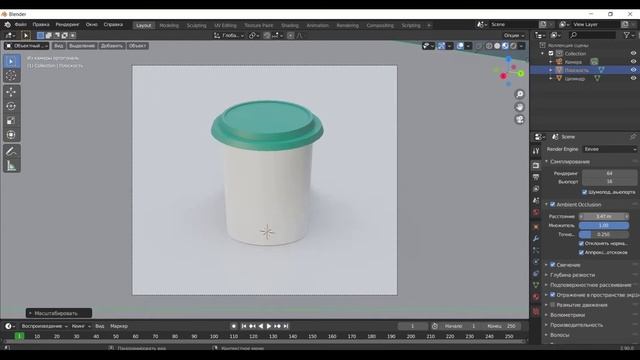Image resolution: width=640 pixels, height=360 pixels.
Task: Activate the Cursor tool
Action: click(11, 76)
